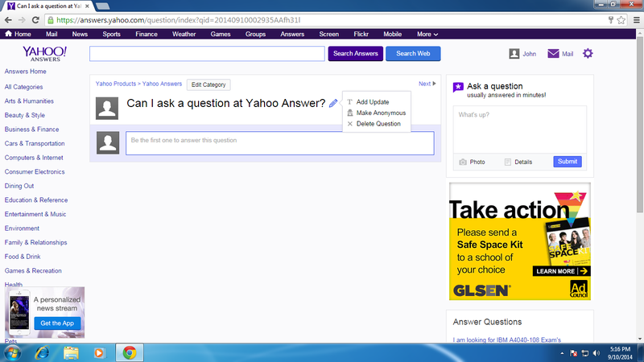Image resolution: width=644 pixels, height=362 pixels.
Task: Open the Windows Start button
Action: coord(12,353)
